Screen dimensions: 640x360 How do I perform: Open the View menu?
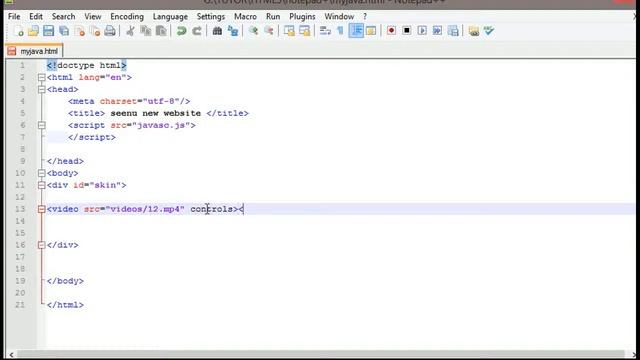pyautogui.click(x=93, y=17)
